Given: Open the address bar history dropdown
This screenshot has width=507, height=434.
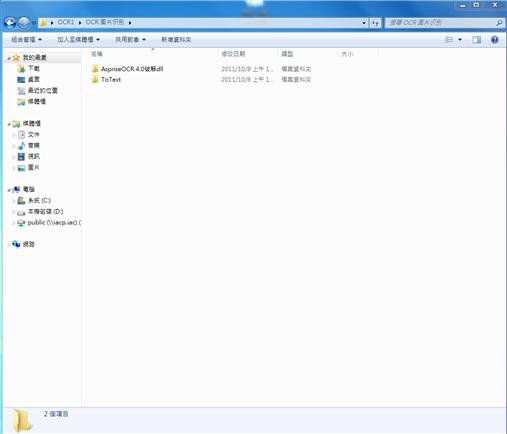Looking at the screenshot, I should [364, 23].
